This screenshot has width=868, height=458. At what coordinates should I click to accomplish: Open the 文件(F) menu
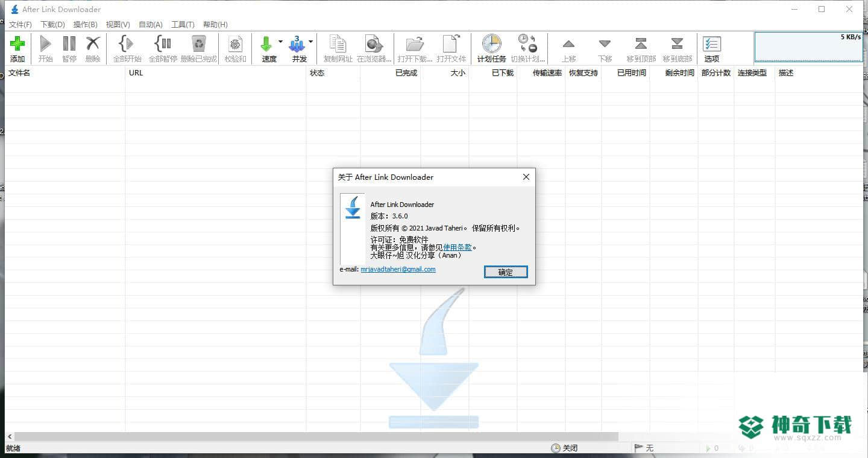click(x=20, y=25)
